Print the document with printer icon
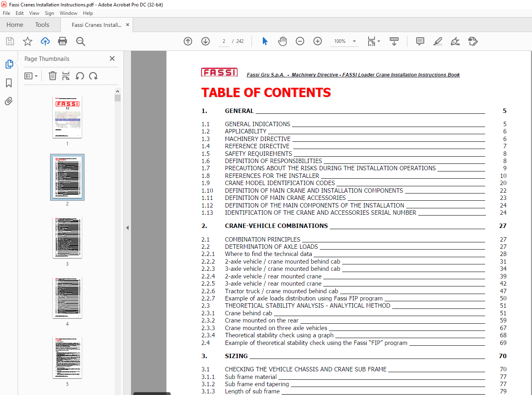532x395 pixels. (62, 41)
